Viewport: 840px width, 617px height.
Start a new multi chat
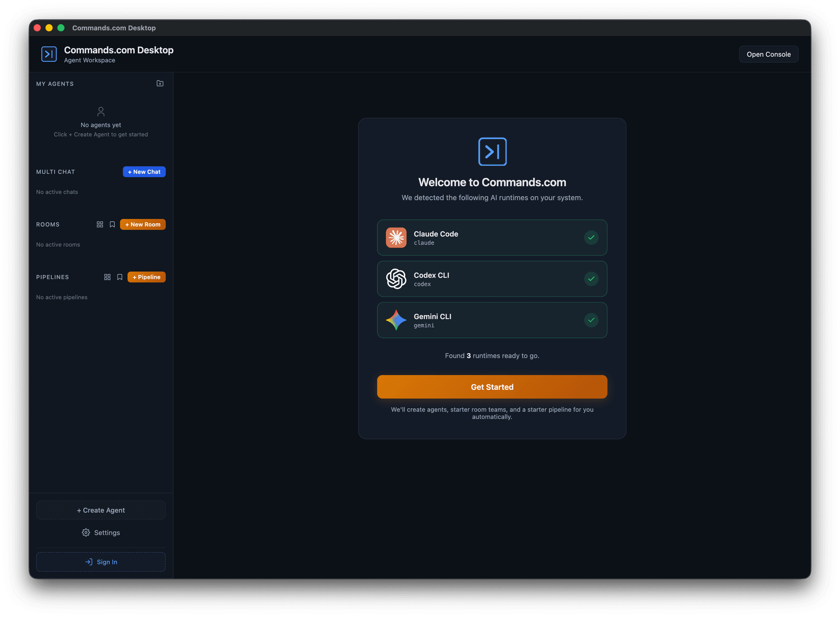144,172
